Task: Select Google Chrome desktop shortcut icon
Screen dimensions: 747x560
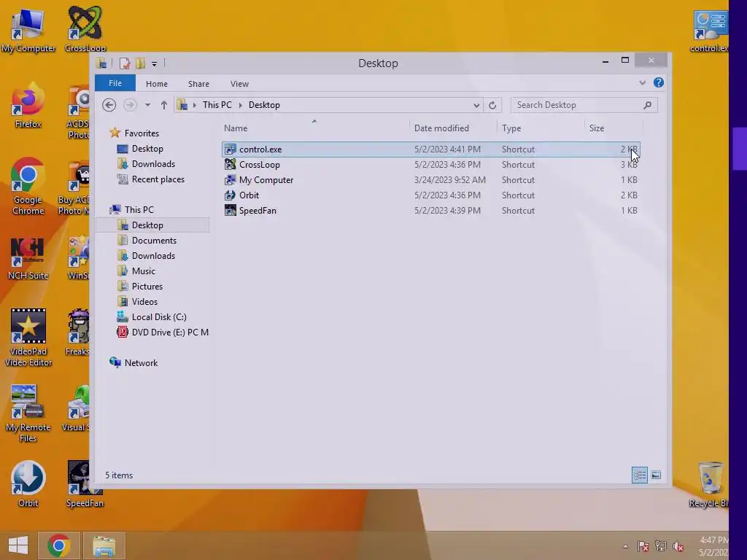Action: tap(28, 186)
